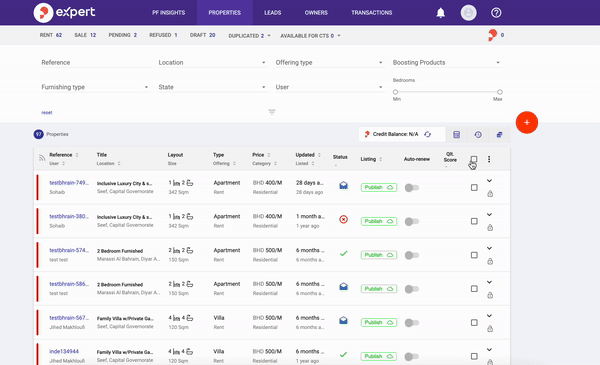Open the Boosting Products dropdown
This screenshot has height=365, width=600.
446,62
